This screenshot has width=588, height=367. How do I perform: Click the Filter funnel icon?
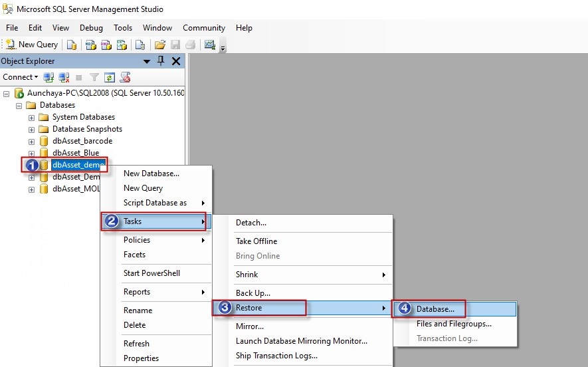click(x=94, y=77)
